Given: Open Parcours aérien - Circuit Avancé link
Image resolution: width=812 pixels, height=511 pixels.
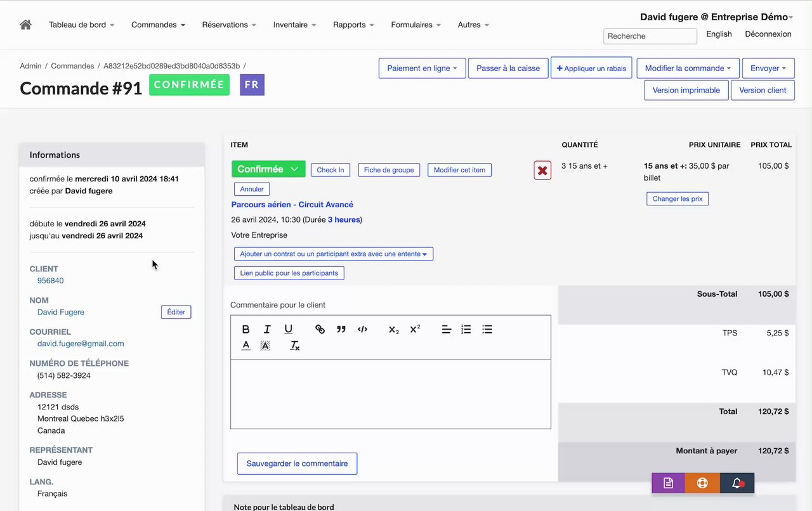Looking at the screenshot, I should pos(292,205).
